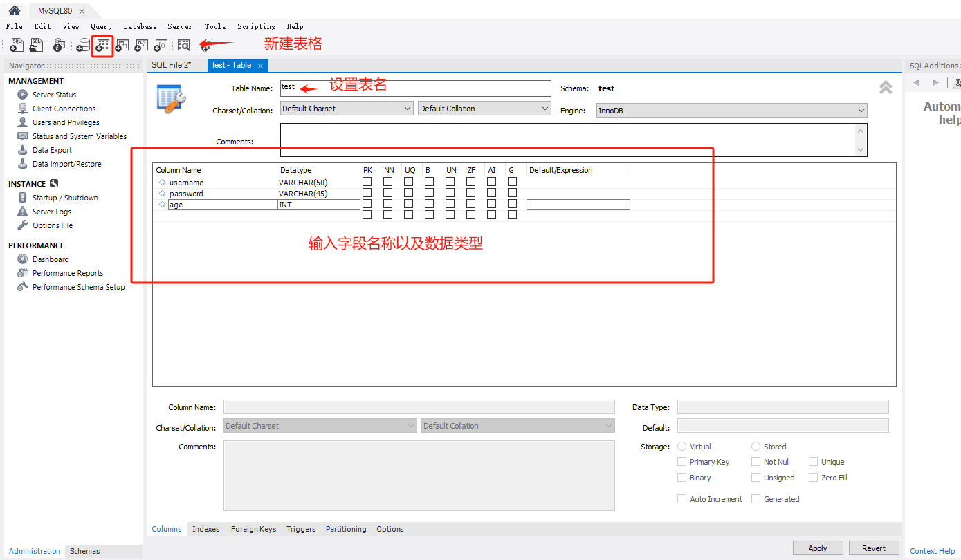The height and width of the screenshot is (560, 961).
Task: Click the Revert button
Action: pos(874,548)
